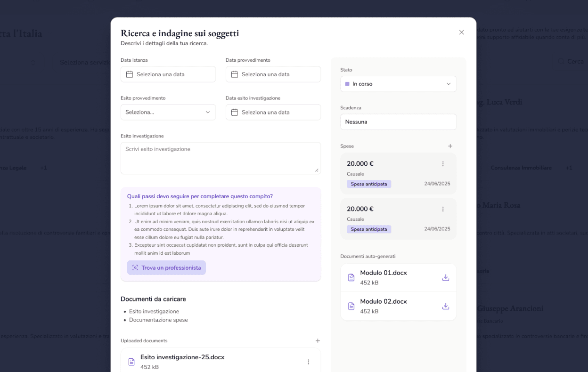
Task: Click the Documentazione spese list item
Action: coord(158,320)
